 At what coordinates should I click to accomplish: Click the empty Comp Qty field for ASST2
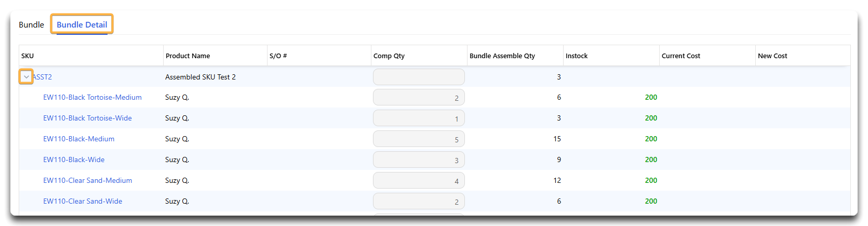point(419,77)
